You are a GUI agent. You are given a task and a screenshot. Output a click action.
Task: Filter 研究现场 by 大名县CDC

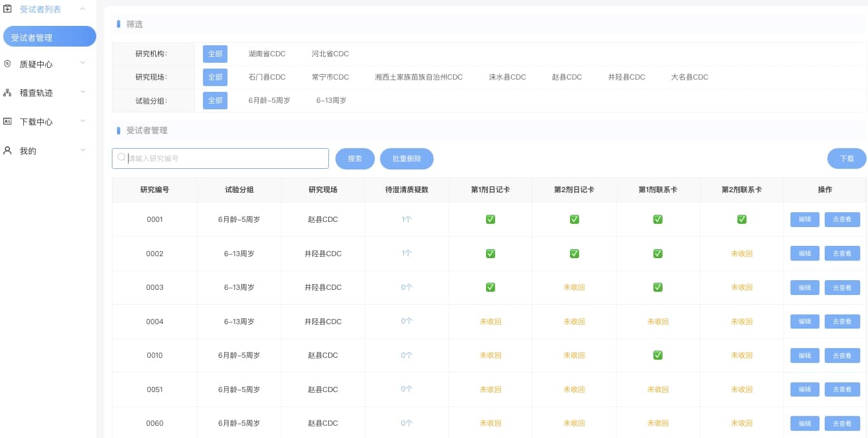[690, 77]
